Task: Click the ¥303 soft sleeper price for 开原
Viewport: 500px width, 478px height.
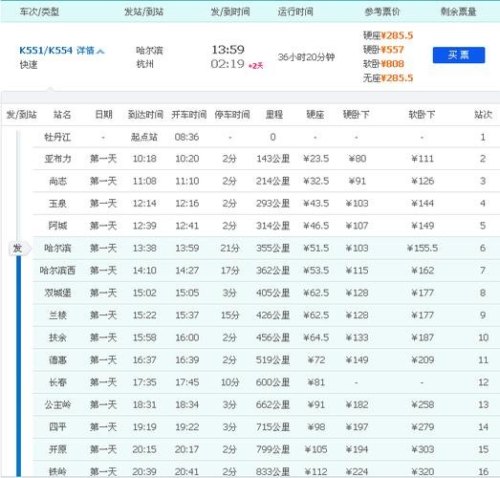Action: pyautogui.click(x=422, y=449)
